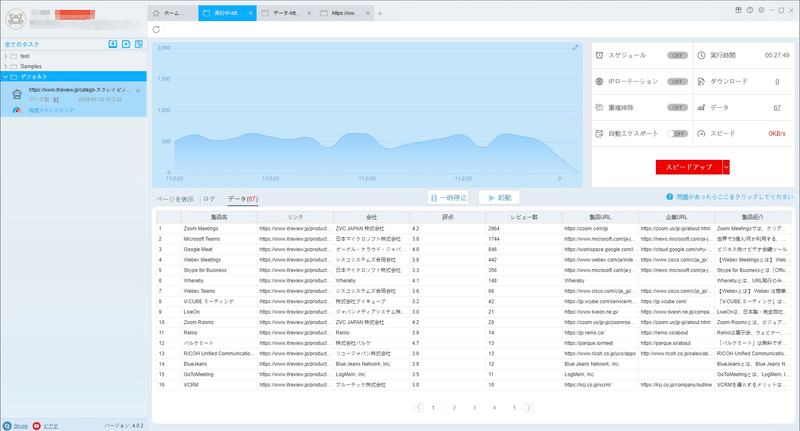
Task: Click the ビデオ text link in the footer
Action: click(x=51, y=426)
